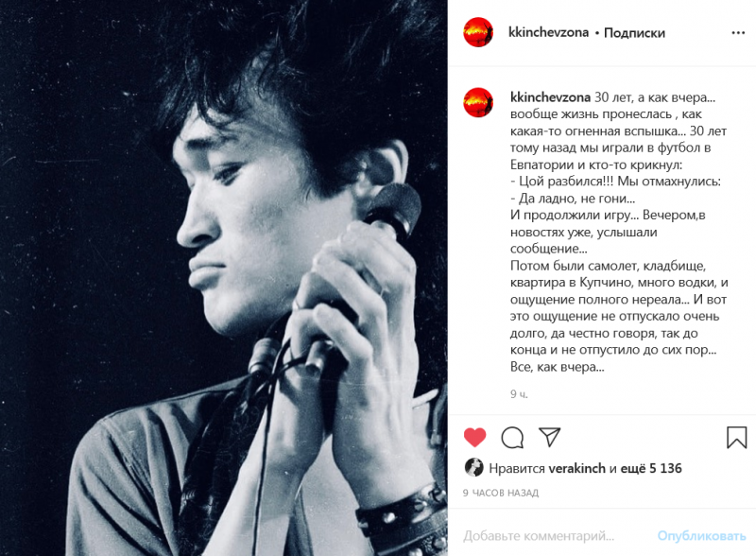
Task: Open kkinchevzona username in caption
Action: [x=550, y=97]
